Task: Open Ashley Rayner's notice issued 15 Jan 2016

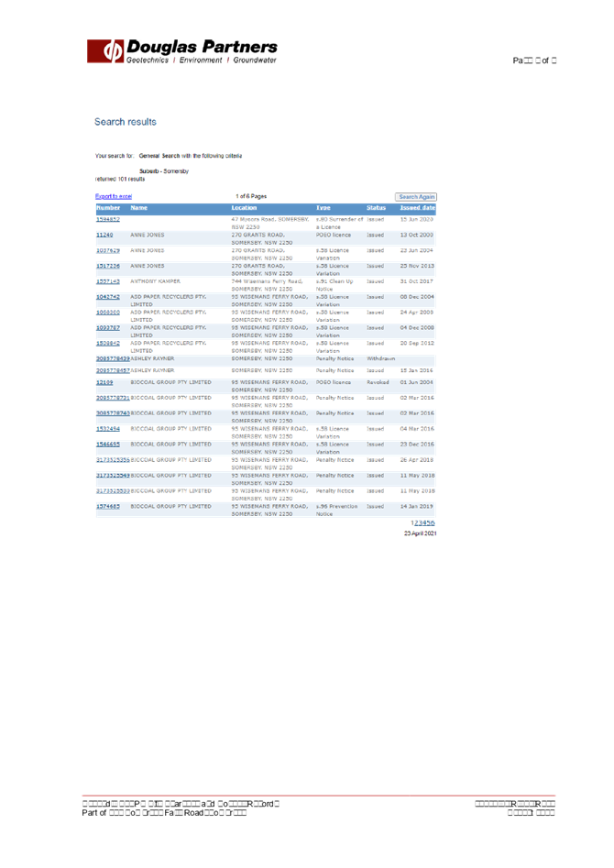Action: coord(113,371)
